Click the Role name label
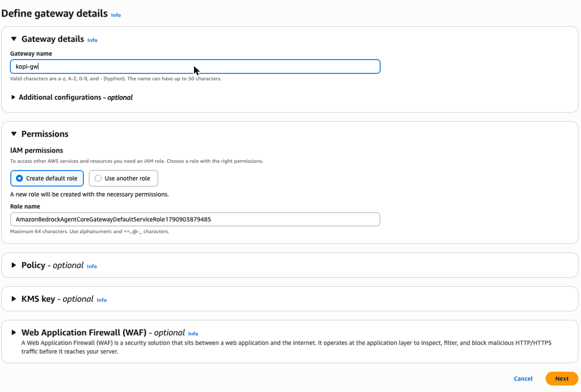The width and height of the screenshot is (581, 392). point(25,206)
